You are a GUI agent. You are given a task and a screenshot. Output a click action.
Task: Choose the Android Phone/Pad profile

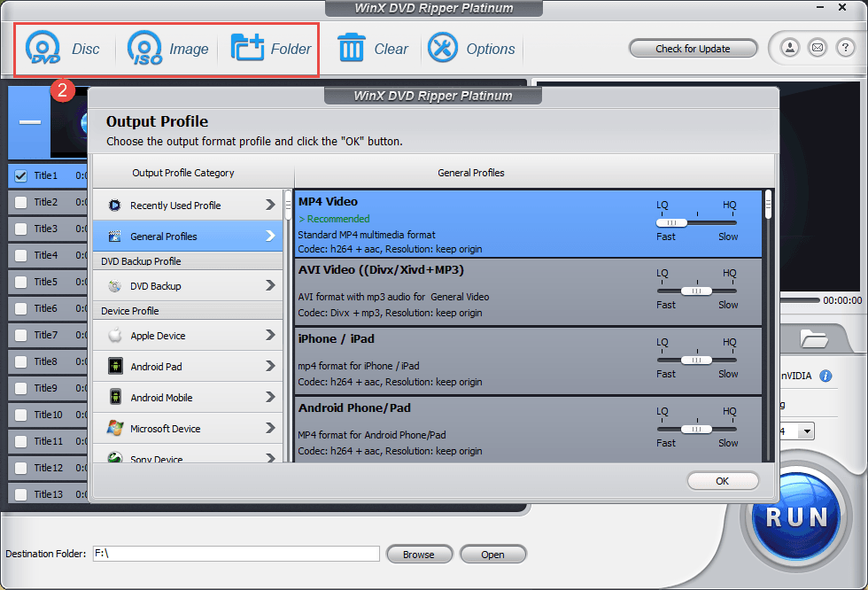pos(528,430)
